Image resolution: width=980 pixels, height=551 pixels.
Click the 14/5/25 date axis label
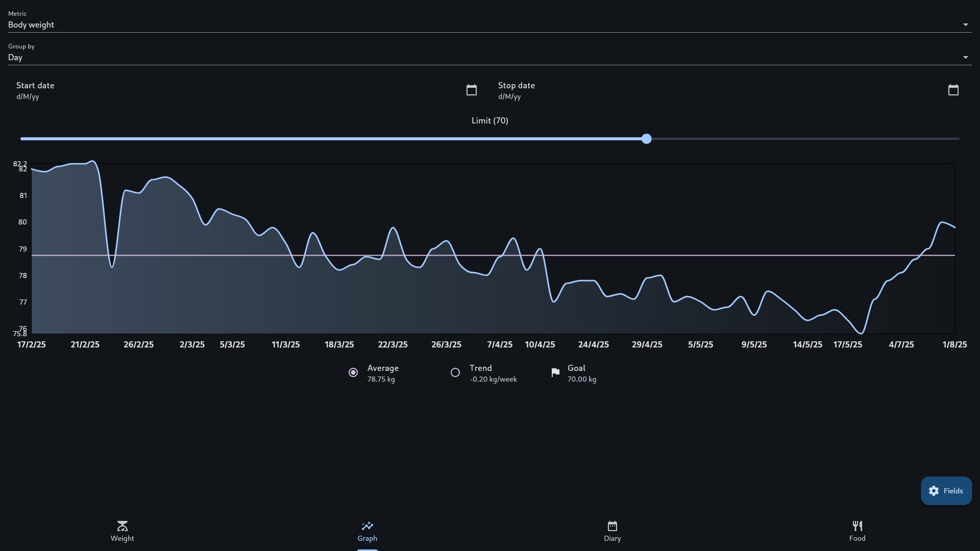click(x=807, y=345)
